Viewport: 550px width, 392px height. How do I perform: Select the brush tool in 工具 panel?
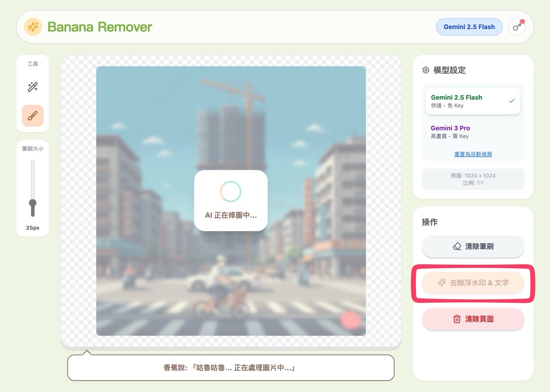33,116
